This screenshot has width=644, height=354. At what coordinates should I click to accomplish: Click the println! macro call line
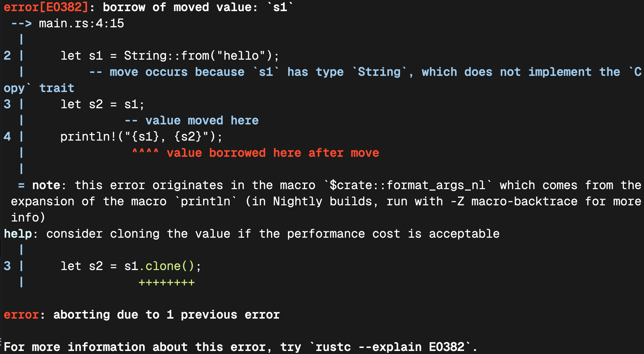(141, 137)
